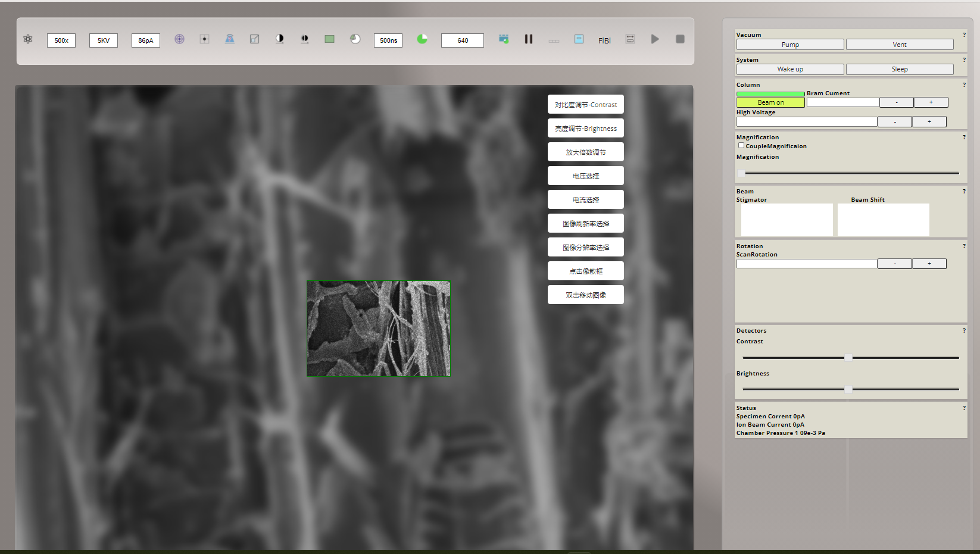Image resolution: width=980 pixels, height=554 pixels.
Task: Pause the scan with the pause icon
Action: tap(528, 39)
